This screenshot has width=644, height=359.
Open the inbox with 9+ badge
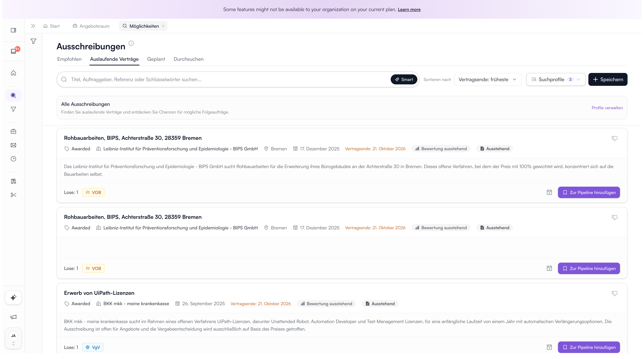14,51
